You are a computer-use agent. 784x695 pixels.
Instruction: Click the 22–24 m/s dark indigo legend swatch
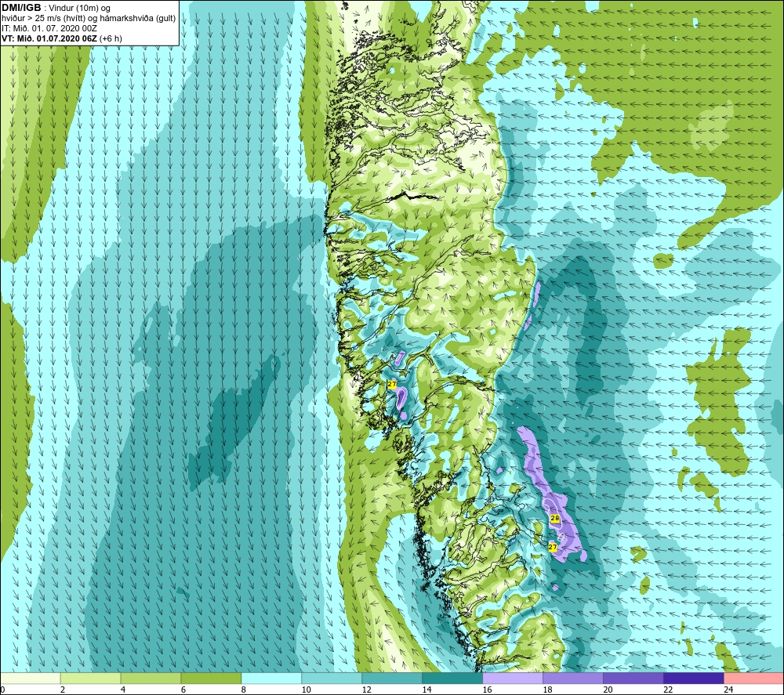(694, 678)
